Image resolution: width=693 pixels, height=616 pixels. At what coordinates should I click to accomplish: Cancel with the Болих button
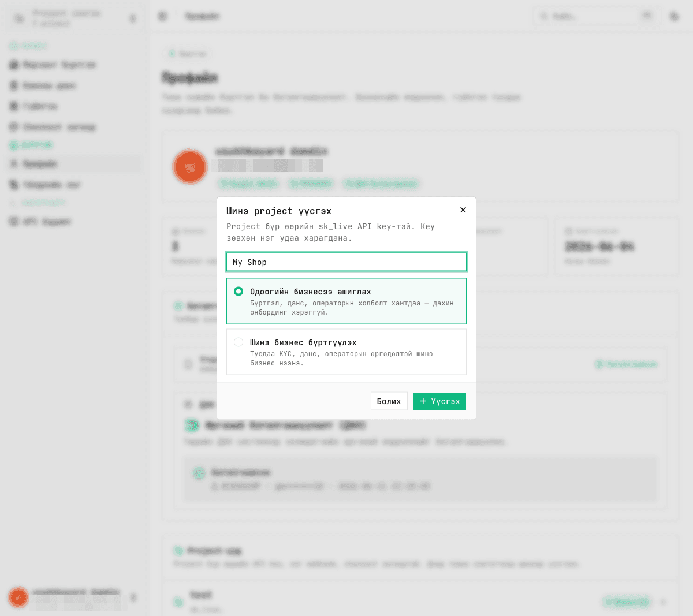click(x=389, y=401)
